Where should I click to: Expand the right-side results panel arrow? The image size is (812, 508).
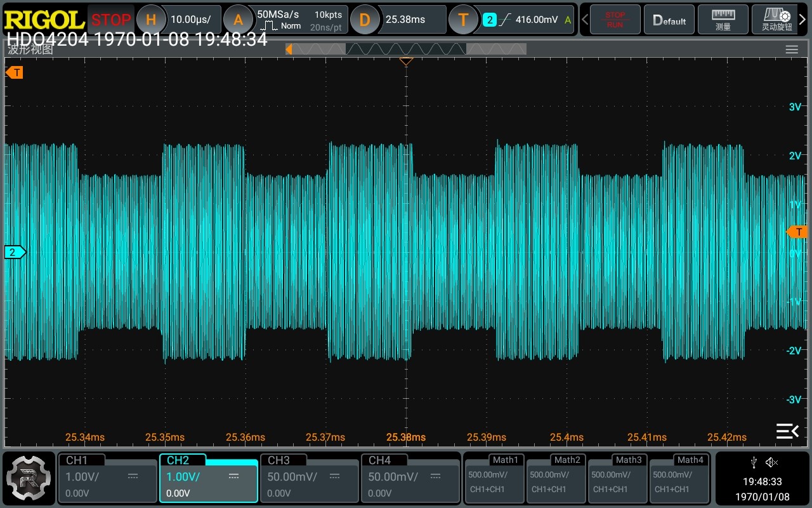tap(787, 431)
